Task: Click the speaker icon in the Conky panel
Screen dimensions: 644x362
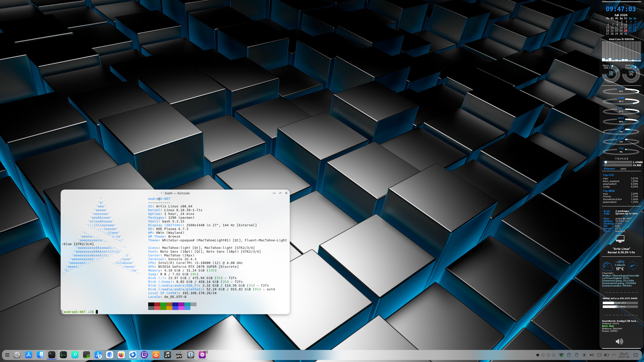Action: click(619, 341)
